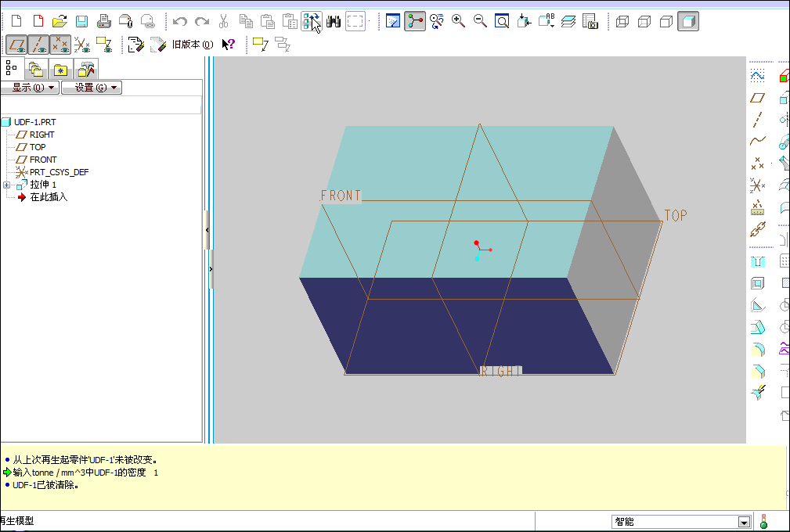Open the search tool with binoculars icon

point(334,21)
